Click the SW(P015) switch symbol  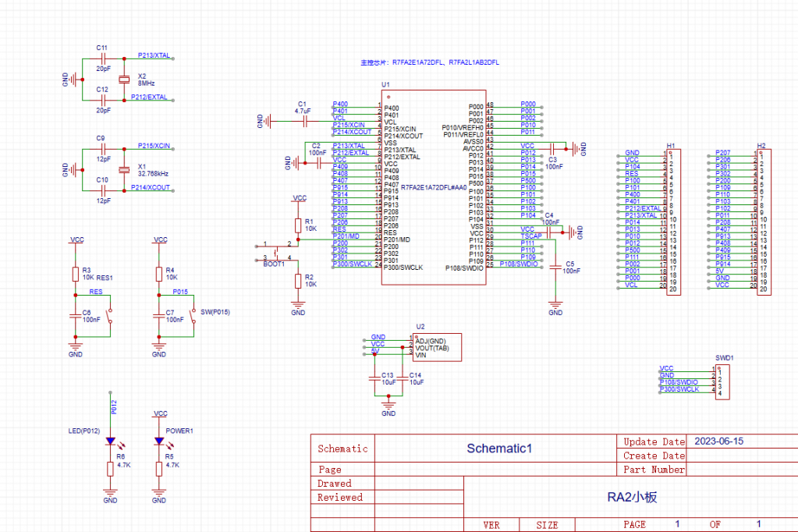tap(193, 316)
